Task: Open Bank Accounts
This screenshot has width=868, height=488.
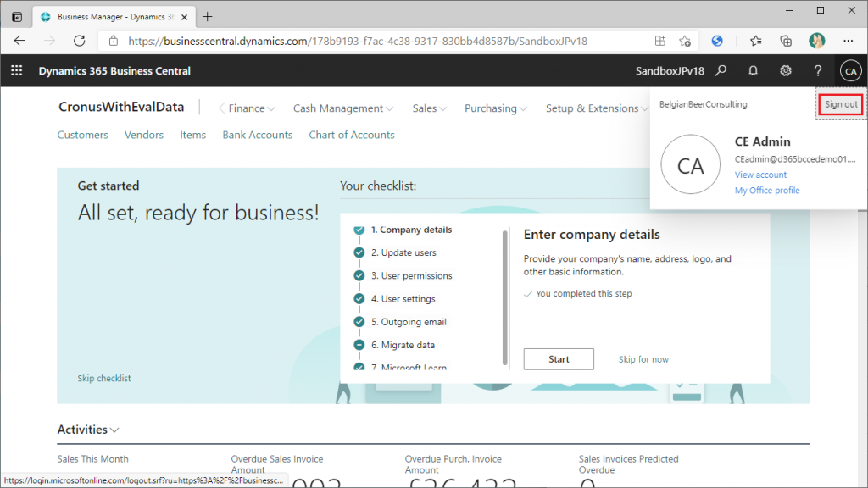Action: 258,135
